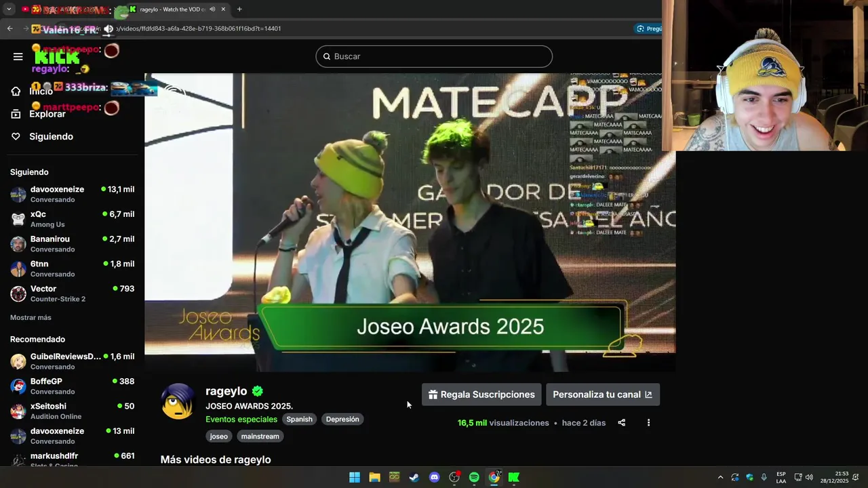Screen dimensions: 868x488
Task: Click xSeitoshi channel avatar
Action: point(18,411)
